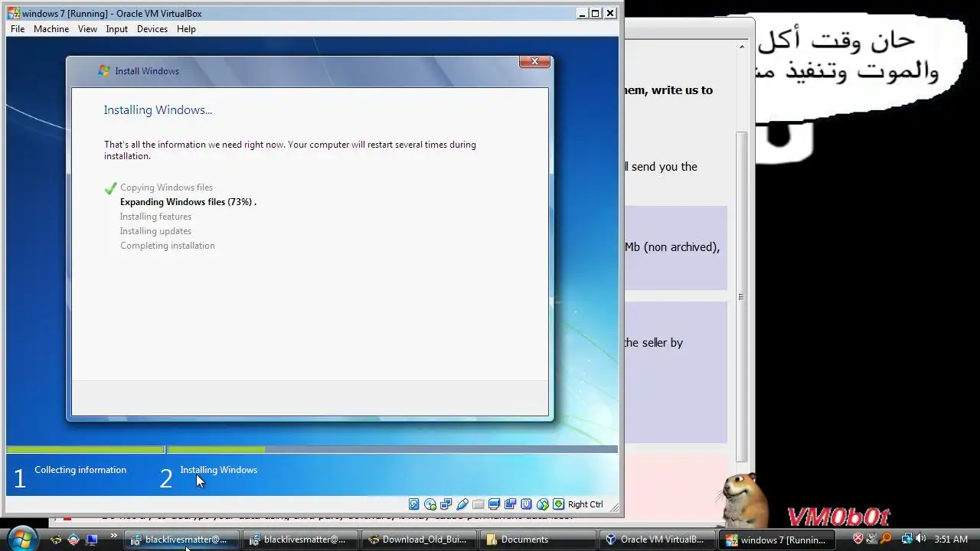The width and height of the screenshot is (980, 551).
Task: Click the mouse integration indicator icon
Action: coord(543,504)
